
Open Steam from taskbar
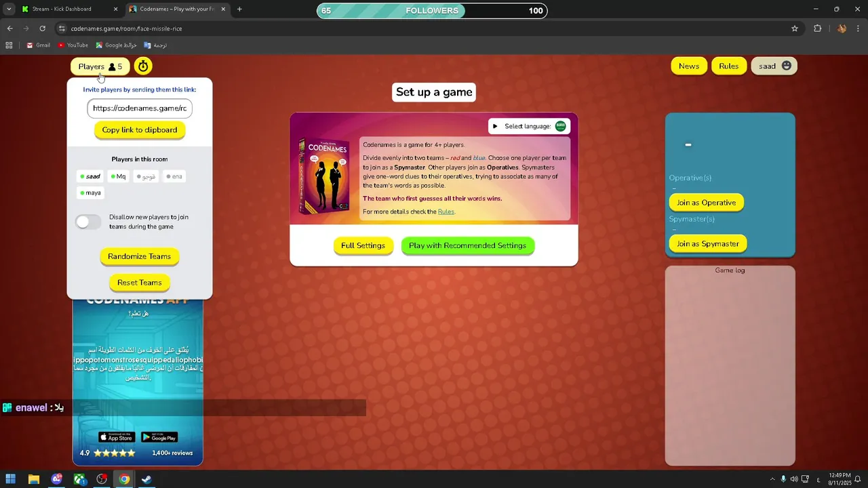pos(146,479)
